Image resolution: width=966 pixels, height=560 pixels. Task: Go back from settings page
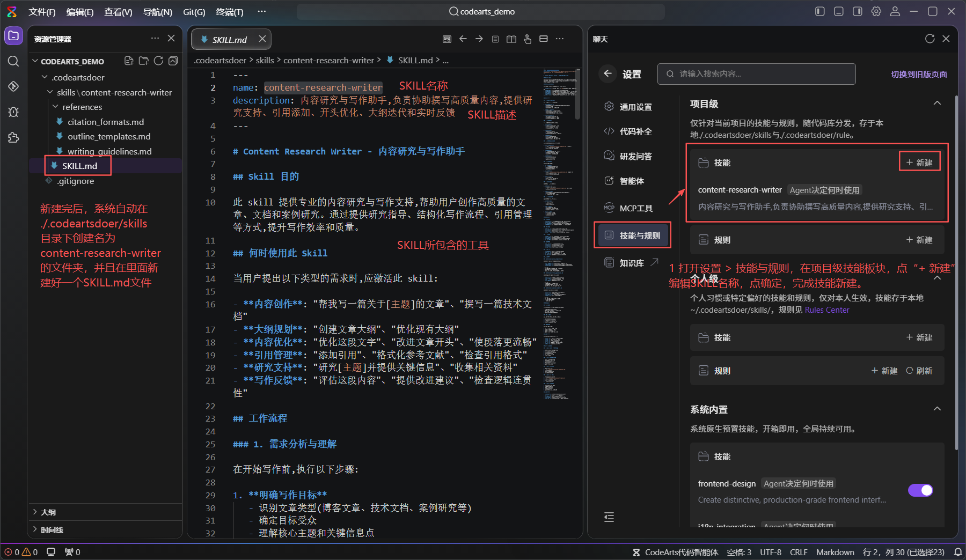click(608, 73)
